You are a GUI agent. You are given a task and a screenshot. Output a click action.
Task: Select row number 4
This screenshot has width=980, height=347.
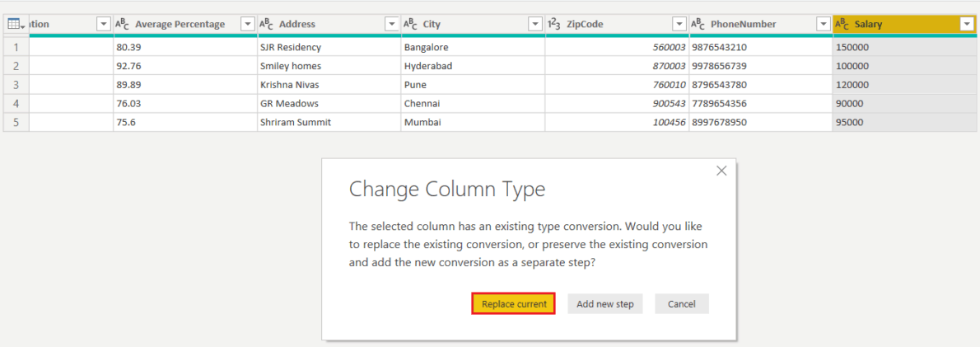(x=16, y=103)
